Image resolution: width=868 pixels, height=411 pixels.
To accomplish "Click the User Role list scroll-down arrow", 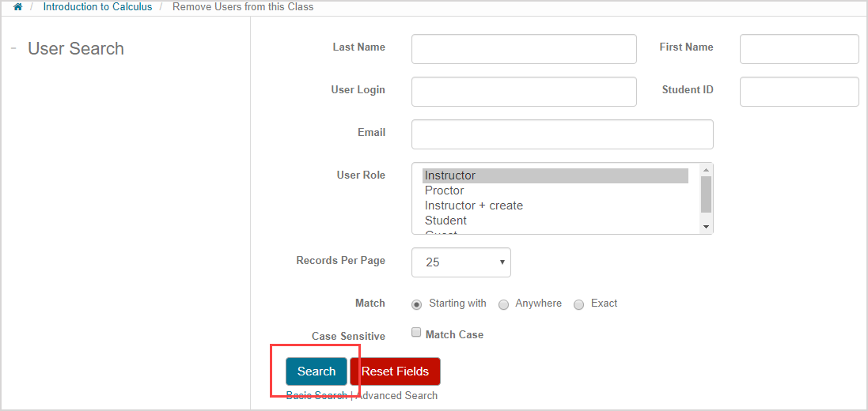I will [707, 227].
